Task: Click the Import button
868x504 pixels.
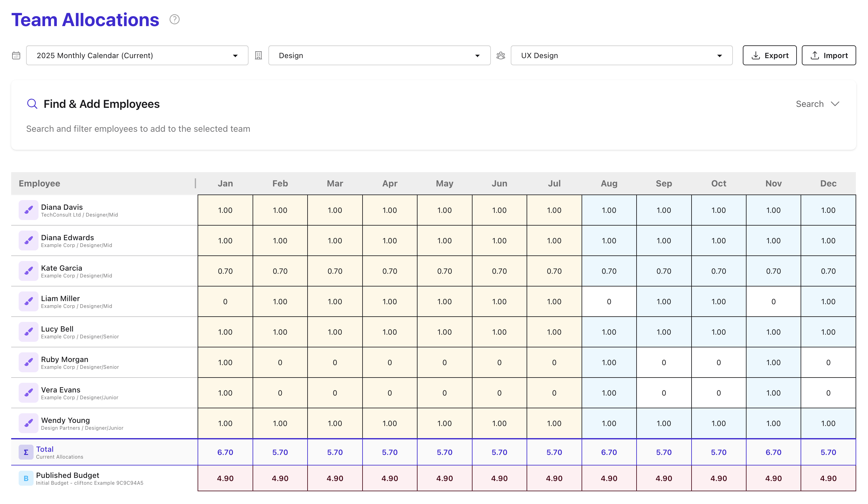Action: 829,55
